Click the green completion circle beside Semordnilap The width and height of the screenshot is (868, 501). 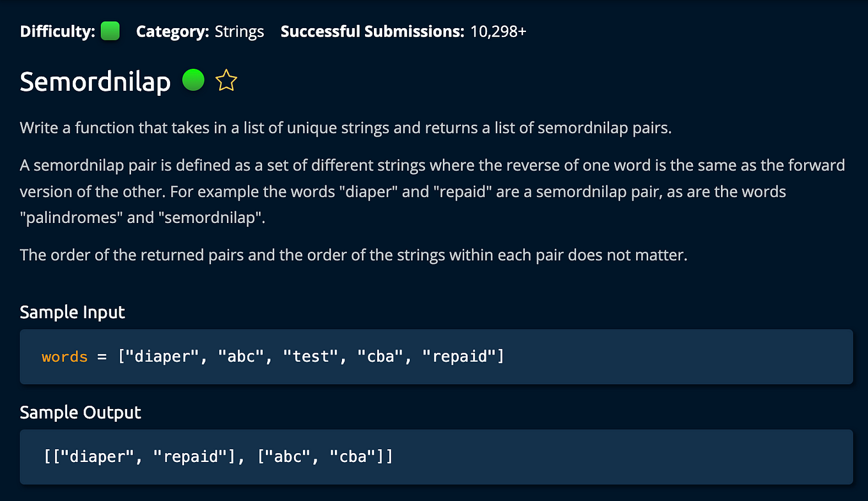pos(193,80)
